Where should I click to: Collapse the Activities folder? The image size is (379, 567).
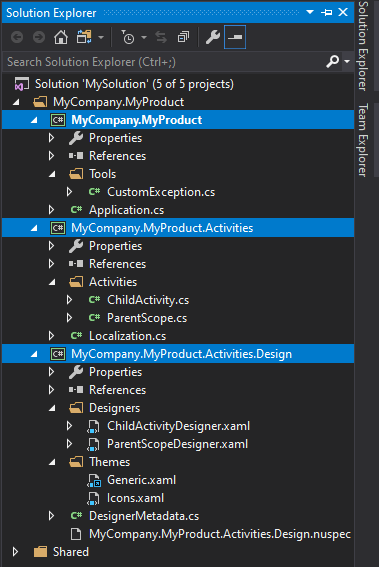(52, 282)
